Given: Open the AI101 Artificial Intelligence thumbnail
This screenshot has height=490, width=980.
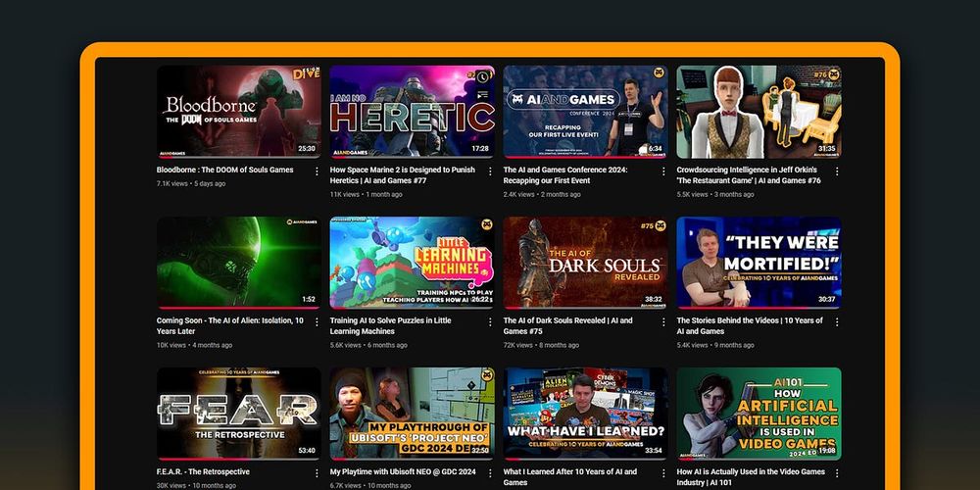Looking at the screenshot, I should (759, 414).
